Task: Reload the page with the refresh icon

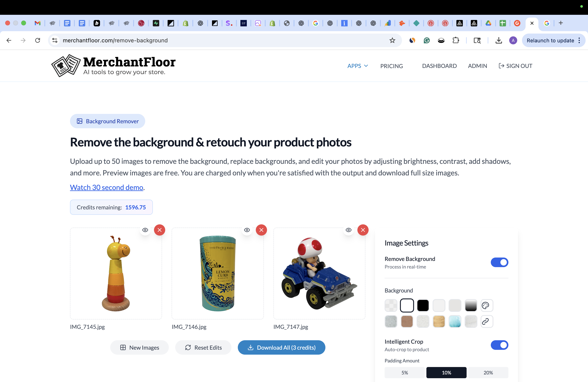Action: click(x=38, y=41)
